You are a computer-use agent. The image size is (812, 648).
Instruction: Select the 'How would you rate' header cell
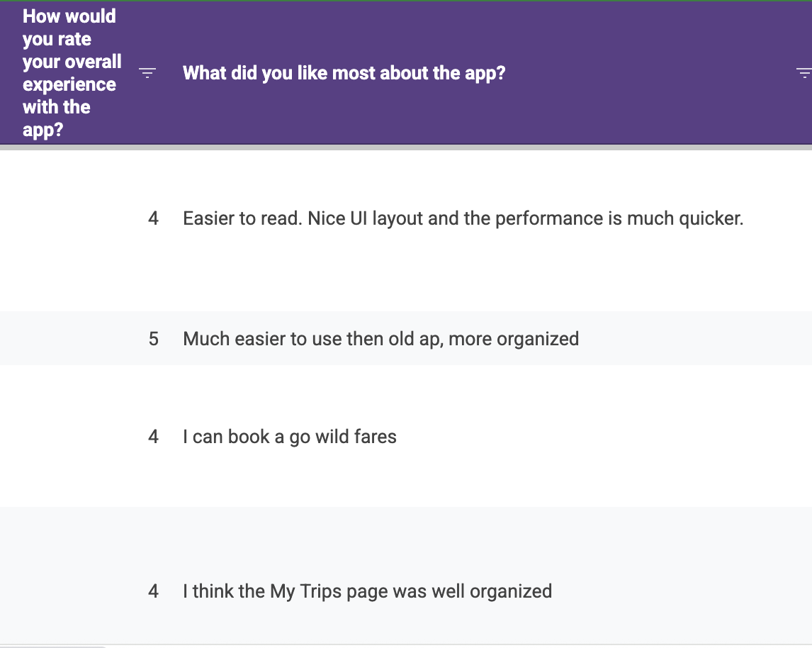[x=71, y=73]
